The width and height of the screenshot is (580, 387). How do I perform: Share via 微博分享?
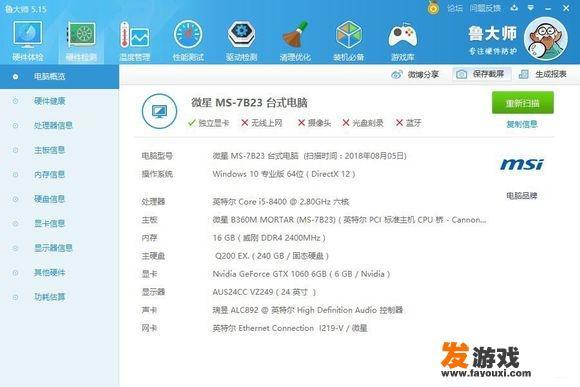tap(415, 74)
